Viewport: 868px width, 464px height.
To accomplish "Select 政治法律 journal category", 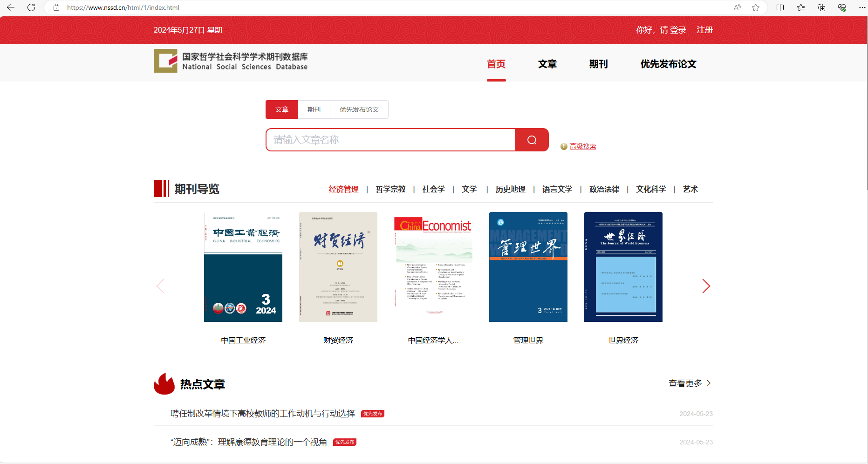I will pyautogui.click(x=604, y=189).
